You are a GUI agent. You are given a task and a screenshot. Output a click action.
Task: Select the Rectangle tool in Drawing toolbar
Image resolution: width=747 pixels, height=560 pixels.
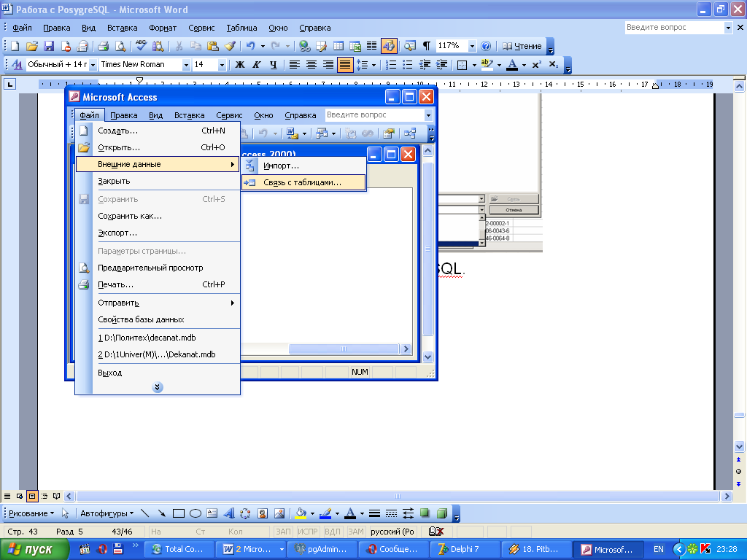pos(179,513)
